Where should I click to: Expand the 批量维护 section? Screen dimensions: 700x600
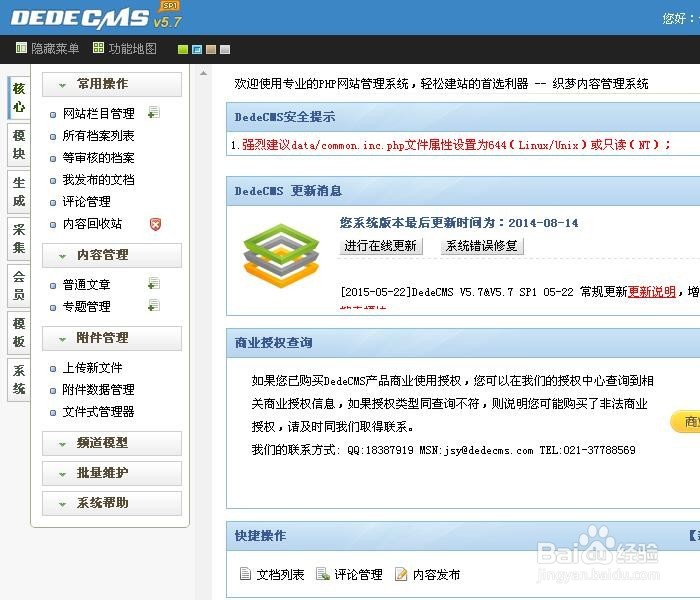pos(112,473)
